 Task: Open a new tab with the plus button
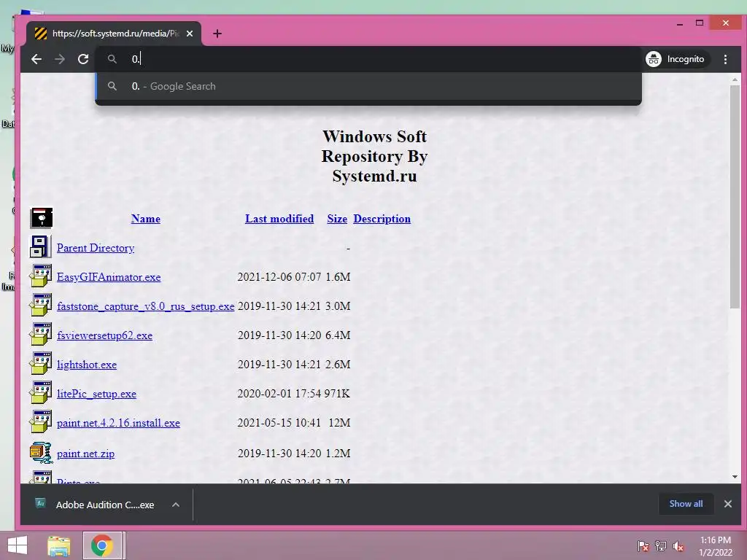click(x=217, y=34)
